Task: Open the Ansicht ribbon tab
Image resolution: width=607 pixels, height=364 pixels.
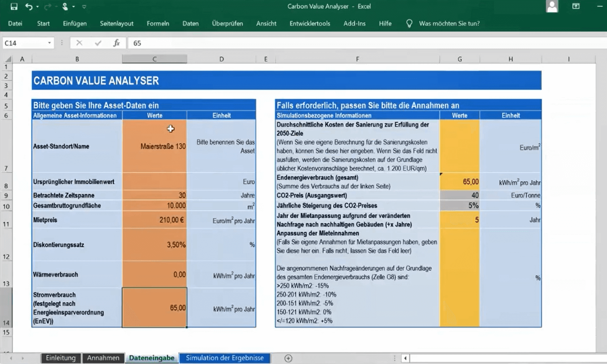Action: 266,23
